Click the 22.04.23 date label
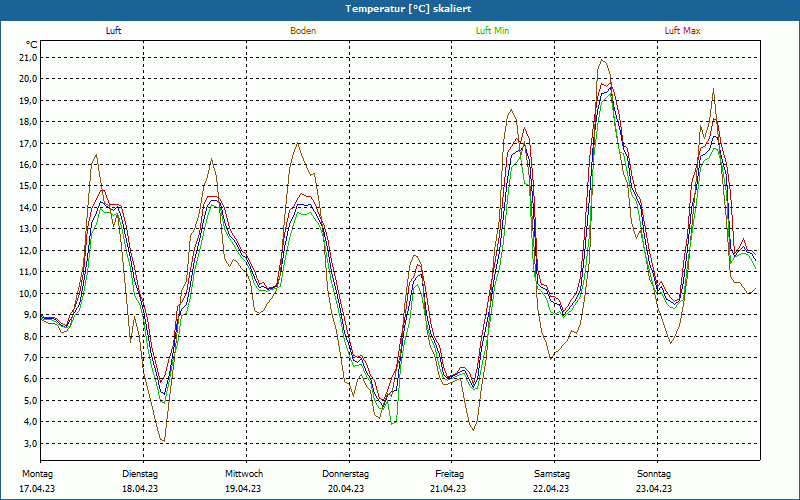Image resolution: width=800 pixels, height=500 pixels. point(551,489)
